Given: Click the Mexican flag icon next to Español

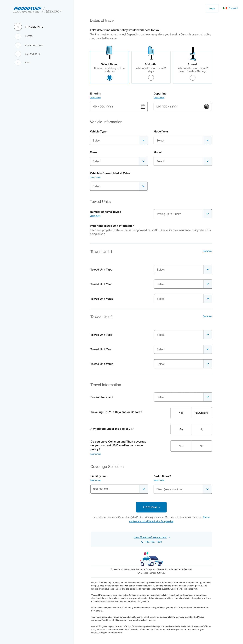Looking at the screenshot, I should tap(225, 8).
